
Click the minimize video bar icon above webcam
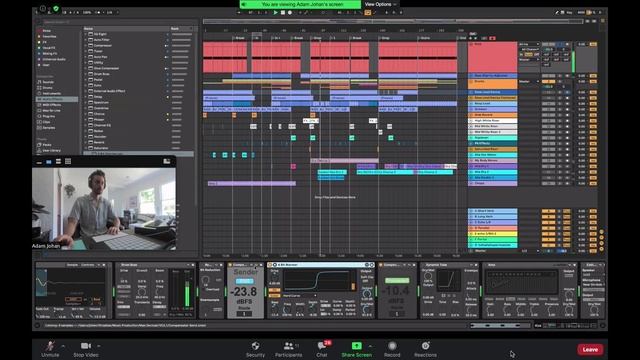click(39, 162)
